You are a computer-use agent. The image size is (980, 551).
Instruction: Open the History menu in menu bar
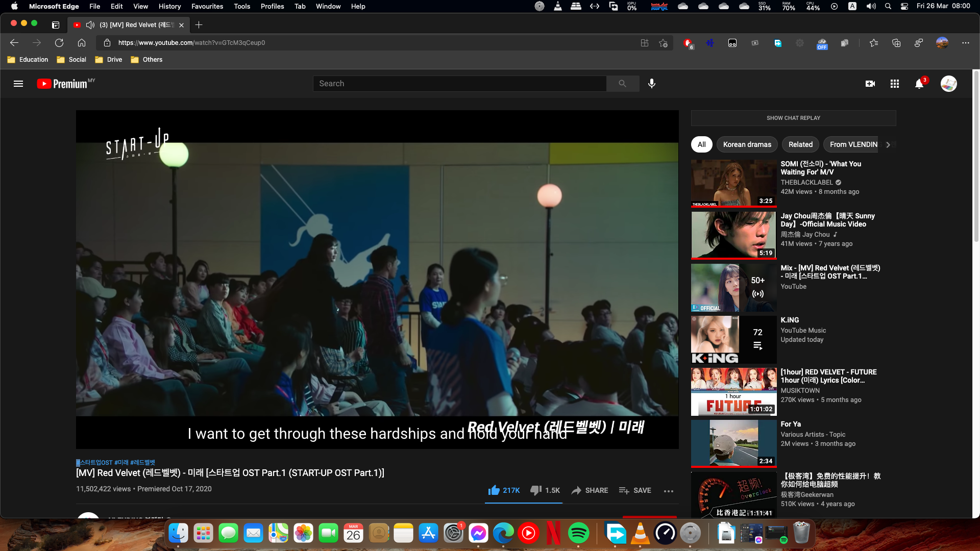tap(169, 6)
